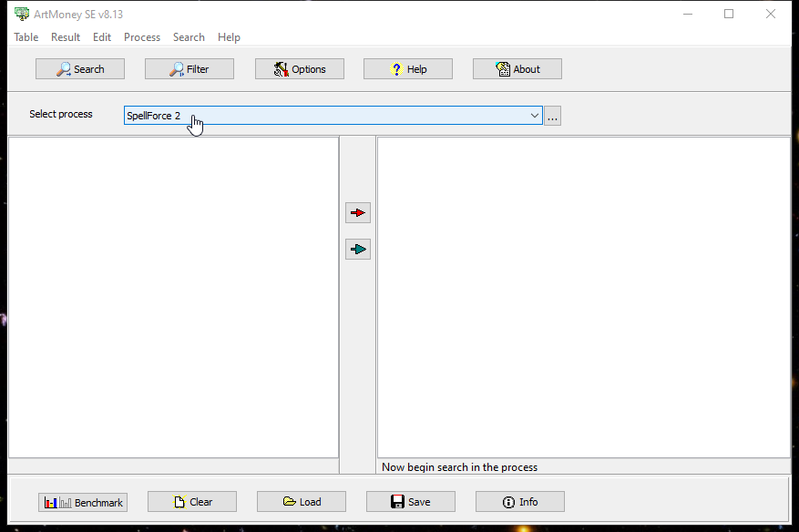Viewport: 799px width, 532px height.
Task: Click the teal arrow transfer-all button
Action: pos(358,250)
